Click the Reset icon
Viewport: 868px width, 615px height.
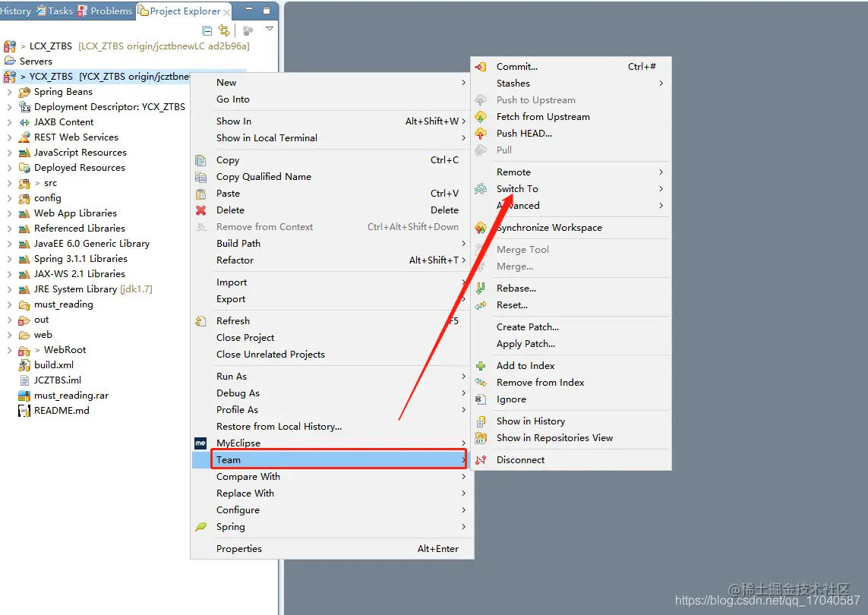[481, 305]
